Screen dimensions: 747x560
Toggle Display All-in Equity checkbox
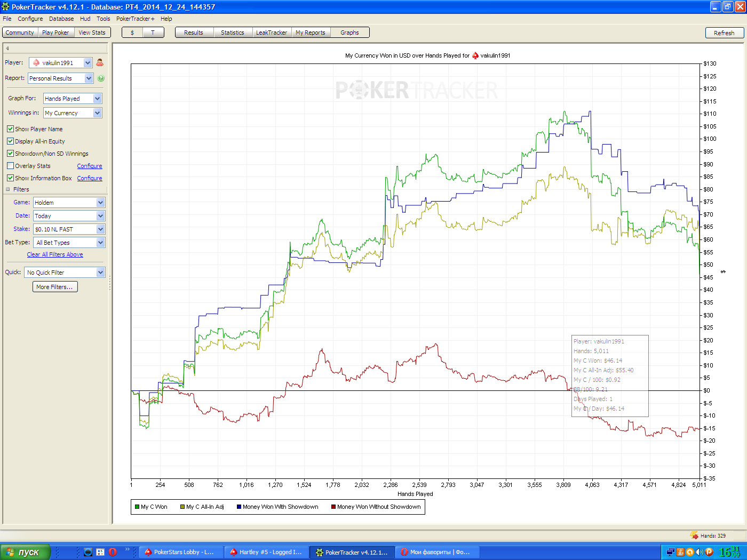[10, 141]
